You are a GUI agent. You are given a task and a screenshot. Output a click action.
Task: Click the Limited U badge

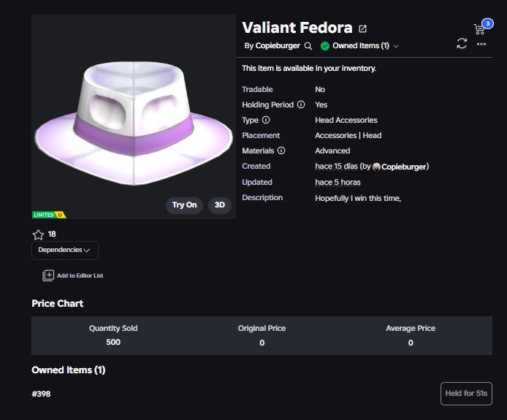[49, 215]
